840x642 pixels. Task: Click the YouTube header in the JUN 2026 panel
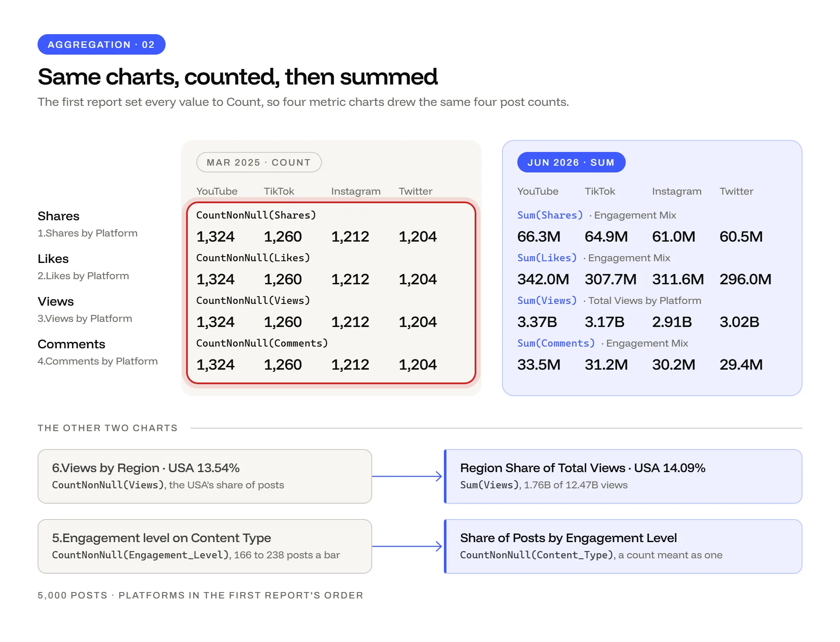(x=538, y=191)
